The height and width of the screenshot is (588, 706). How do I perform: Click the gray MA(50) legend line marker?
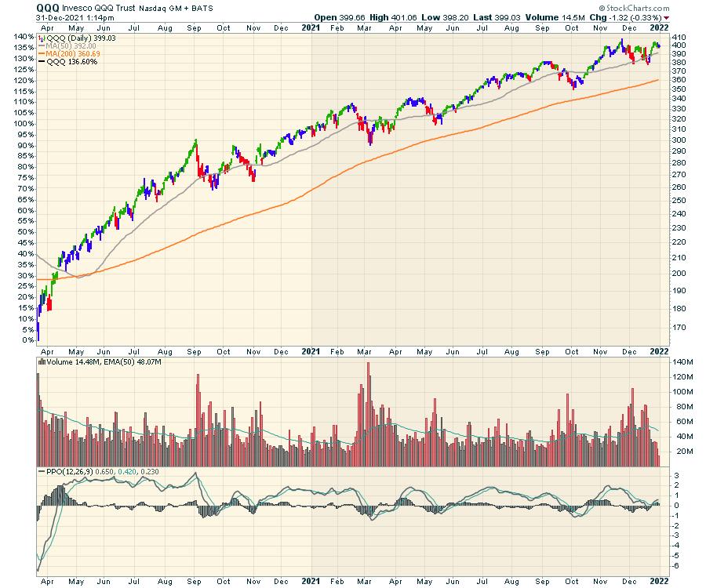coord(42,46)
